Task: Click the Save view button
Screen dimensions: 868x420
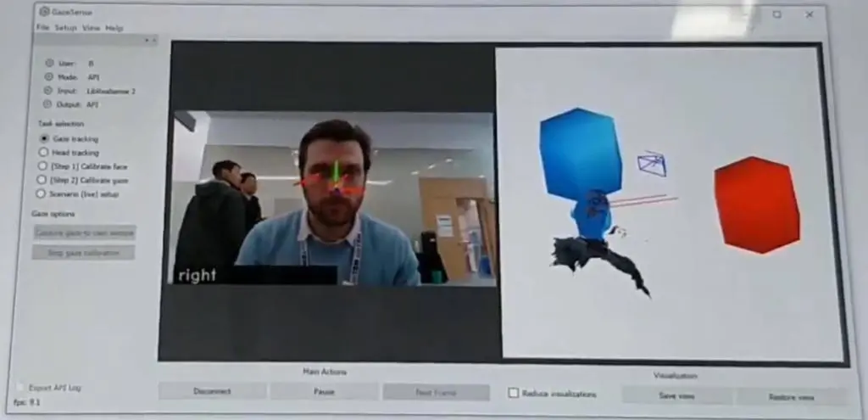Action: click(x=676, y=395)
